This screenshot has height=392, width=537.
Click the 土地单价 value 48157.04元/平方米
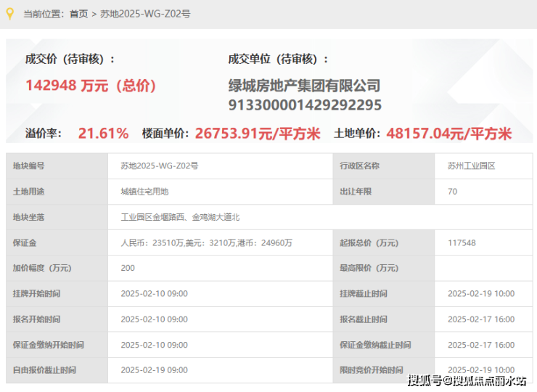click(449, 134)
